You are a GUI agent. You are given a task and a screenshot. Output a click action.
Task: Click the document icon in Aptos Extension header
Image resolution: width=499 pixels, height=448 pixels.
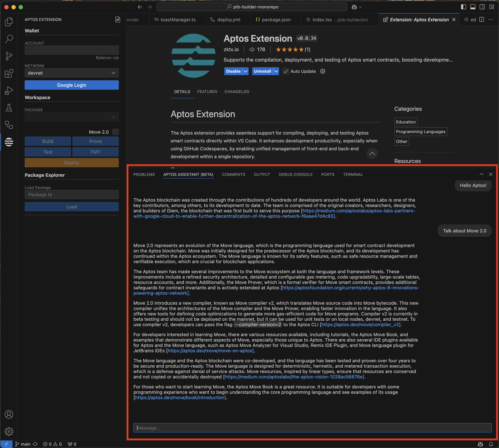[x=118, y=20]
